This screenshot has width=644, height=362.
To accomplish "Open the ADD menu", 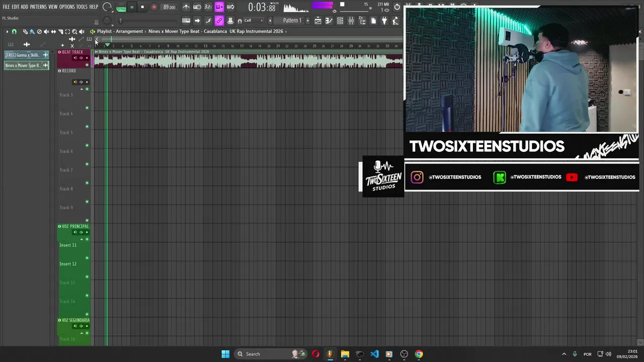I will (24, 7).
